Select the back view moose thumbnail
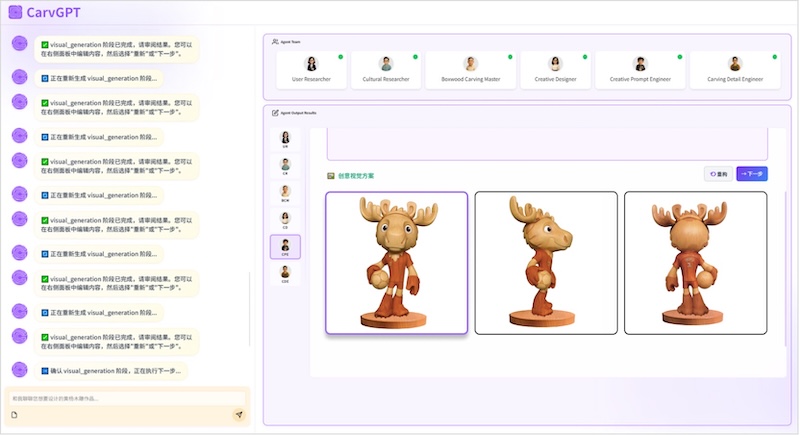800x435 pixels. click(695, 263)
